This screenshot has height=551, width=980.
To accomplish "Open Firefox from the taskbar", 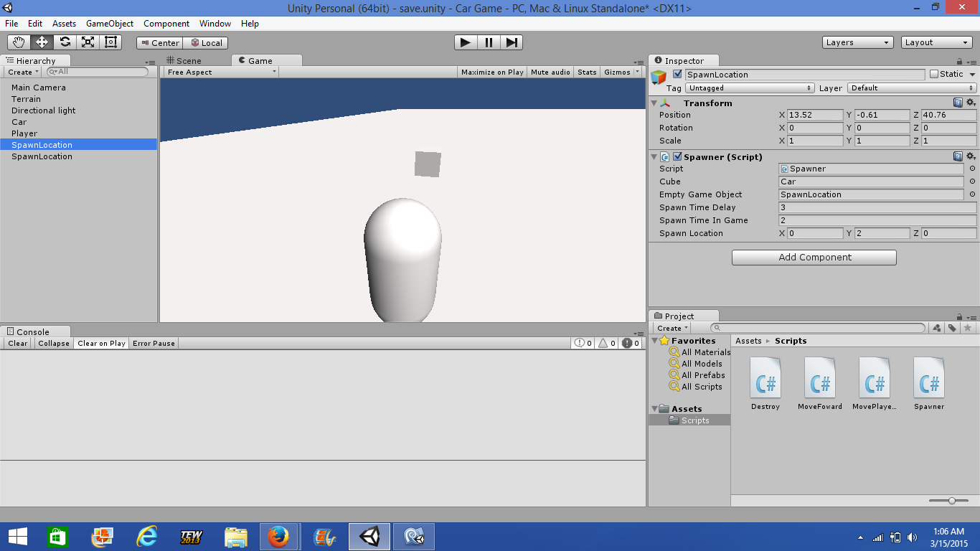I will (x=278, y=537).
